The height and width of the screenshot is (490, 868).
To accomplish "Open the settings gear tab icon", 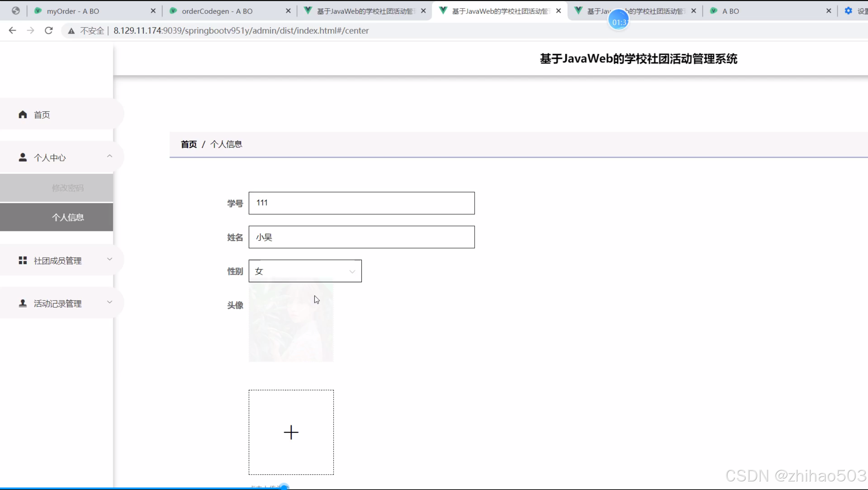I will click(x=848, y=11).
